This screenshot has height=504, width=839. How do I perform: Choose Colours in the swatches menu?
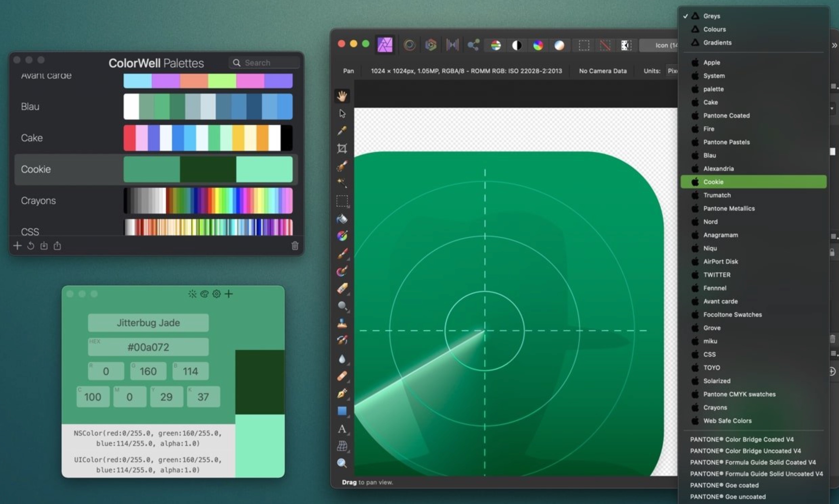pyautogui.click(x=754, y=29)
